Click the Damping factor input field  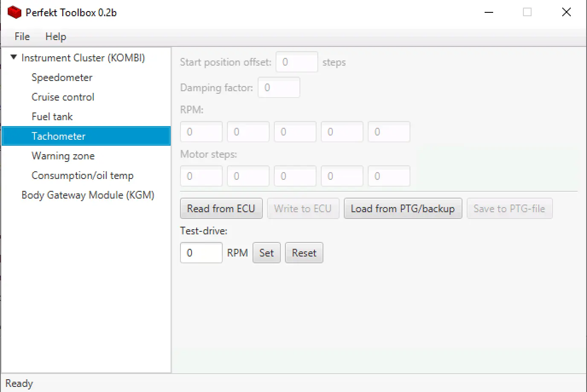coord(279,88)
